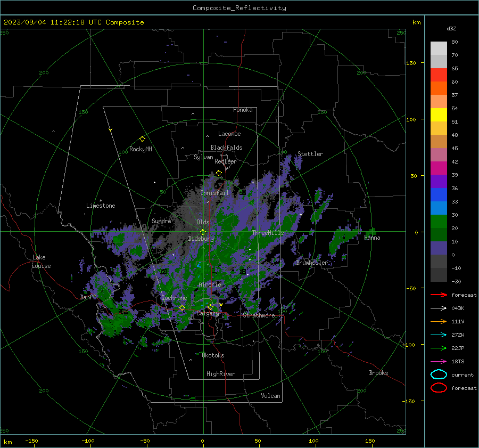Click the Hanna town label
Viewport: 479px width, 448px height.
372,238
